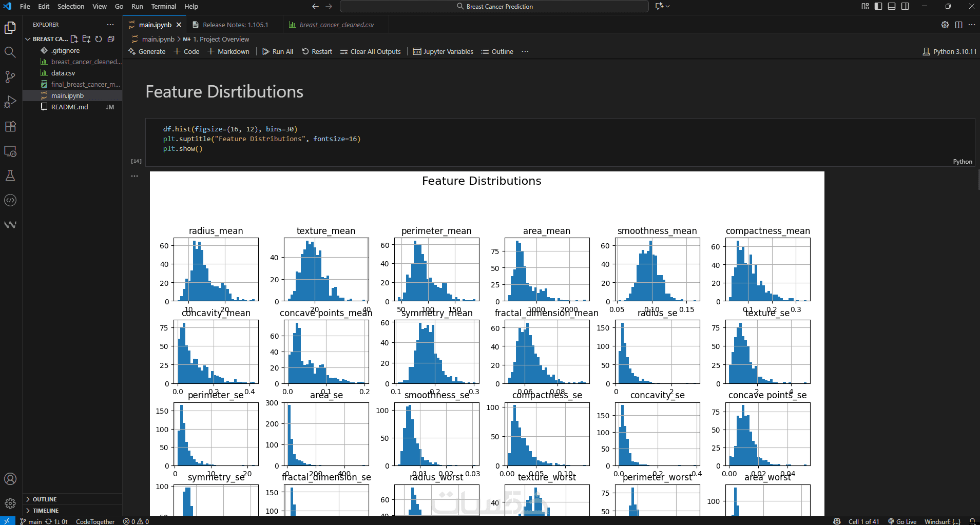This screenshot has width=980, height=525.
Task: Open the Remote Explorer icon
Action: tap(10, 151)
